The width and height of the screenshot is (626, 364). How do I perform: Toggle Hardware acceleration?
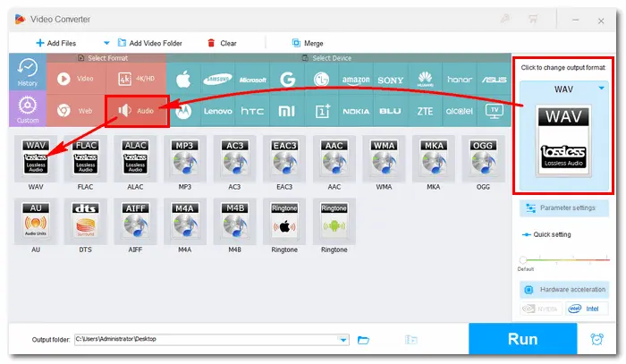coord(563,290)
